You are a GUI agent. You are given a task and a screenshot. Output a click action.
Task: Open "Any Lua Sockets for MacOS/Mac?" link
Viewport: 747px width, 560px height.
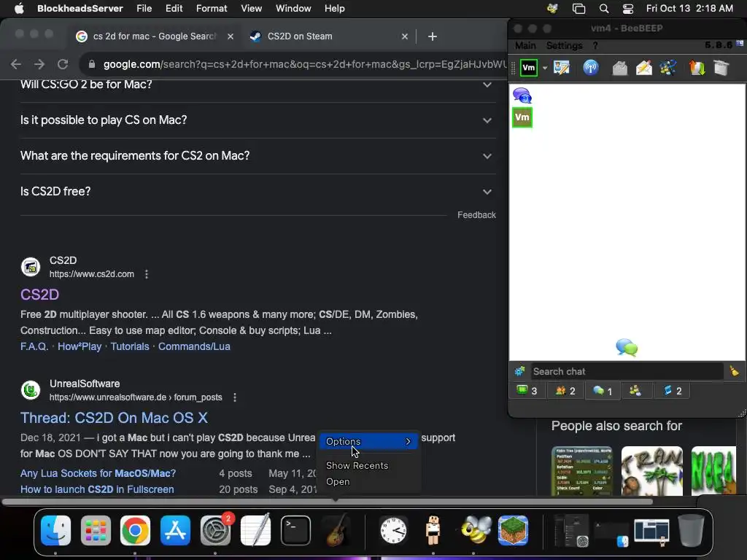tap(98, 473)
